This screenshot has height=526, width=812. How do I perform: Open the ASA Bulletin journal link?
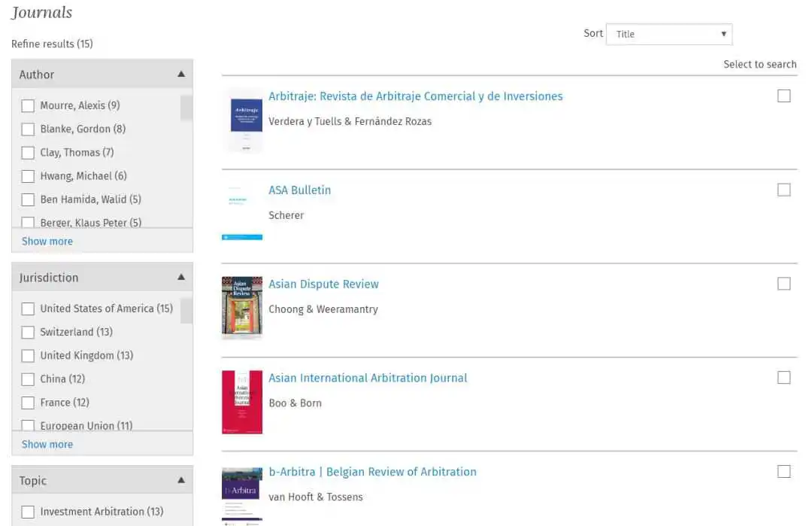299,190
